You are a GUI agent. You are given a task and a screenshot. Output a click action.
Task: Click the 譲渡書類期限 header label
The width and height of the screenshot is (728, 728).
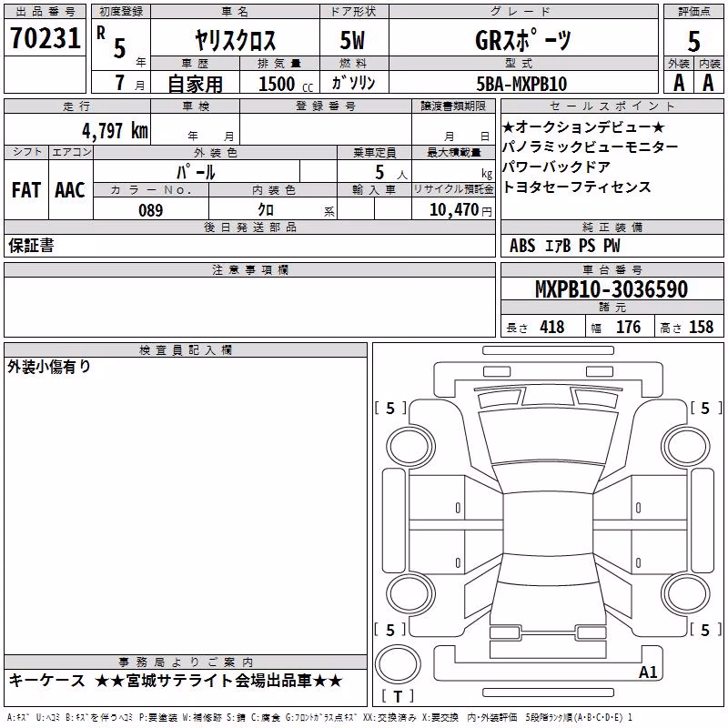tap(453, 106)
